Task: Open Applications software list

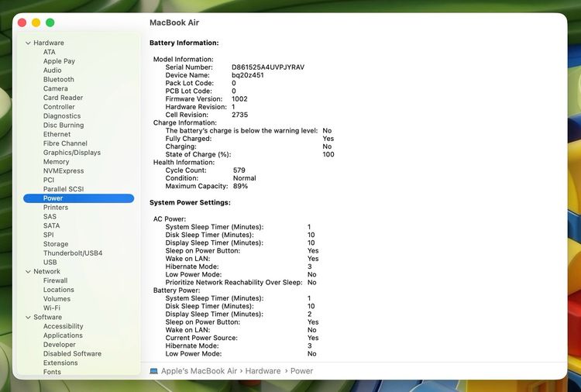Action: pyautogui.click(x=63, y=335)
